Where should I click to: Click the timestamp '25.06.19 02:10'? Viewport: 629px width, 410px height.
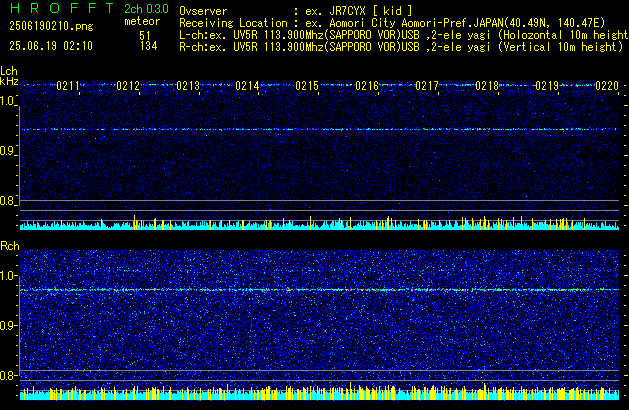point(51,46)
